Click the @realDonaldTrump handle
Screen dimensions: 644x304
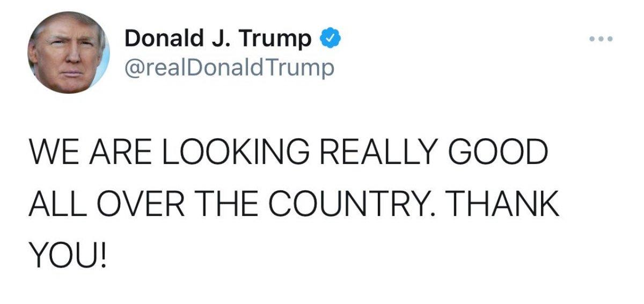click(229, 68)
